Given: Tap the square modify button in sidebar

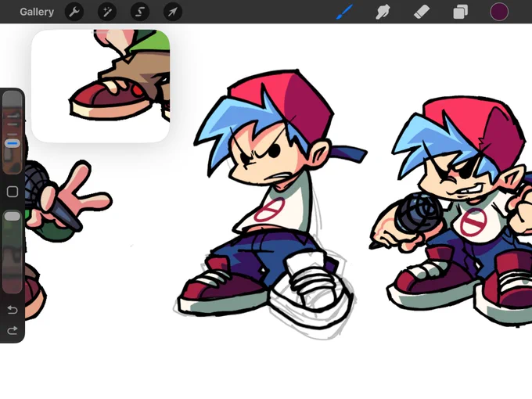Looking at the screenshot, I should [x=13, y=192].
